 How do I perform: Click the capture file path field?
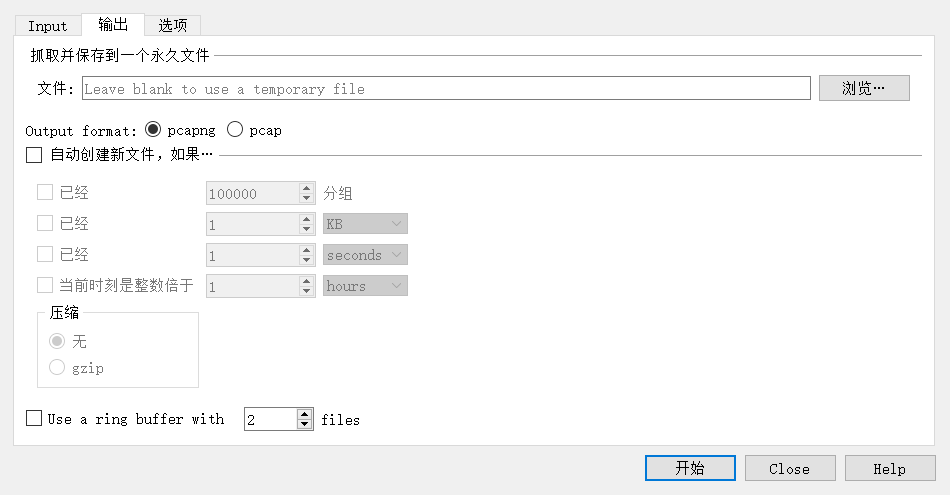coord(445,89)
